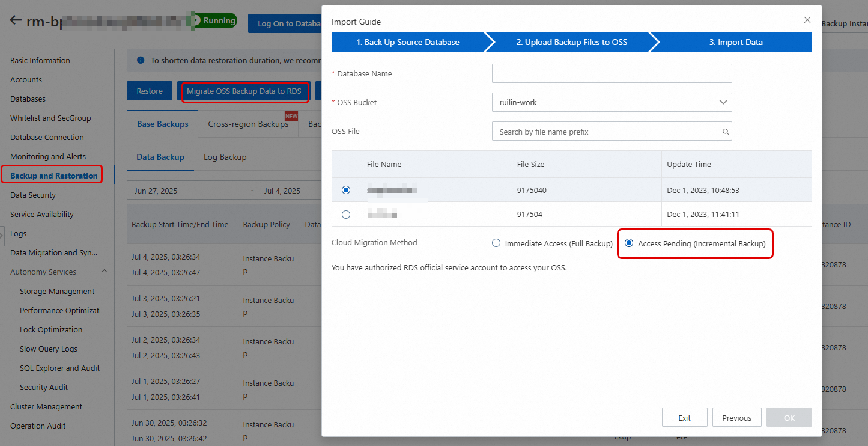868x446 pixels.
Task: Open Logs in the sidebar
Action: pos(18,233)
